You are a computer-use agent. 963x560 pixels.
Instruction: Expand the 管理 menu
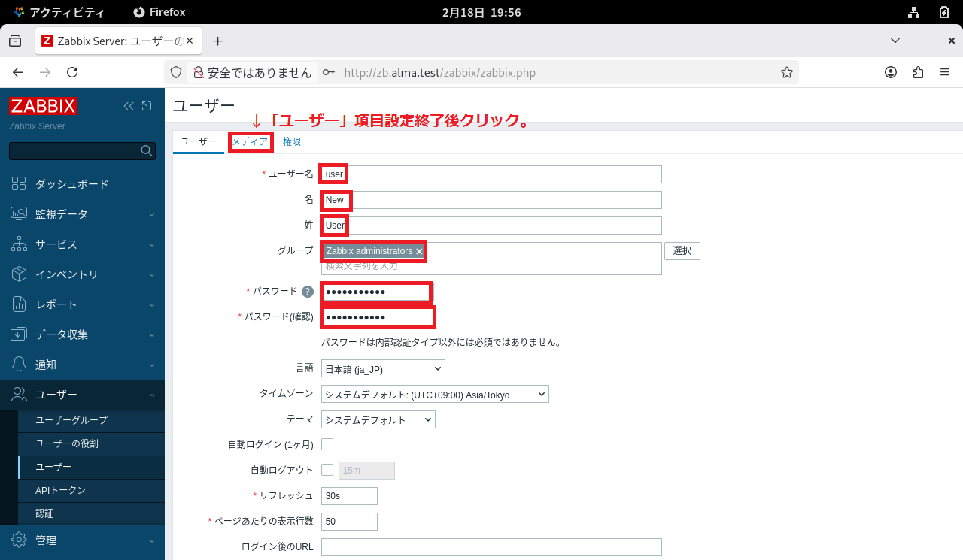tap(152, 540)
